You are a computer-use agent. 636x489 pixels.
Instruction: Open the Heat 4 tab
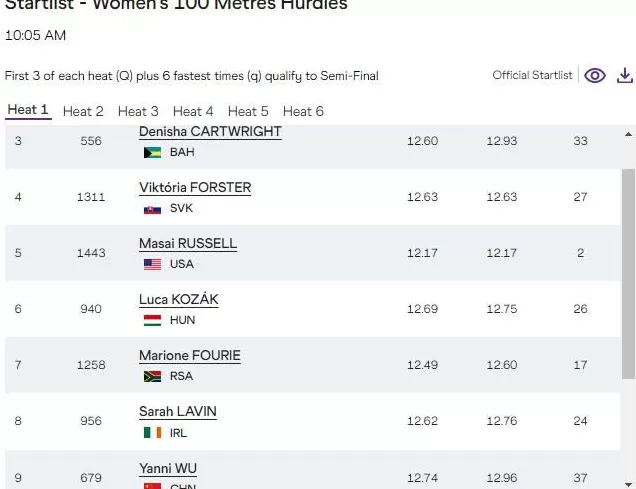click(x=193, y=111)
